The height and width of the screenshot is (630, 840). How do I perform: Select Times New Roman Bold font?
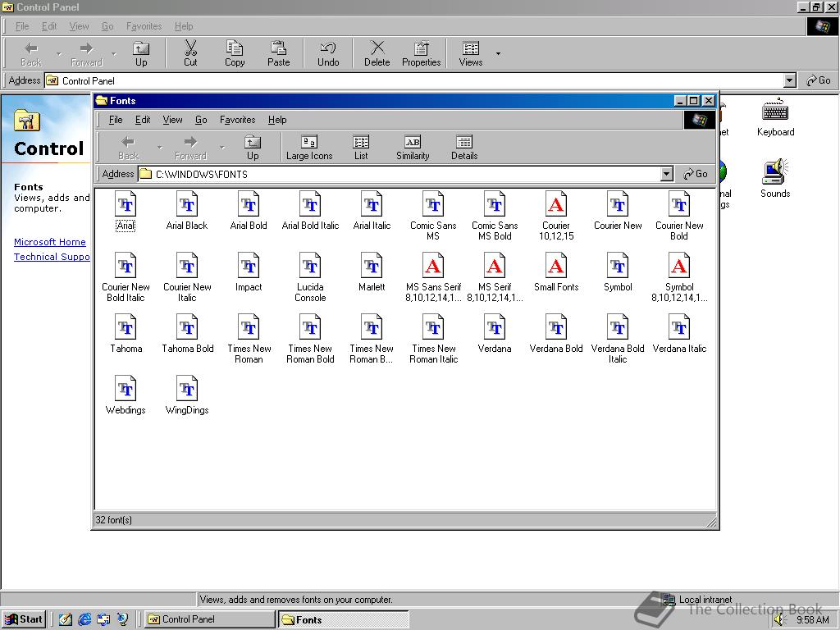(x=310, y=339)
